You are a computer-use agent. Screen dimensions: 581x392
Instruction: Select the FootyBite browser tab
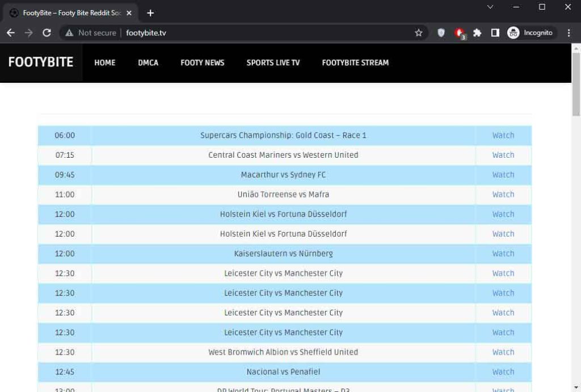pyautogui.click(x=70, y=13)
